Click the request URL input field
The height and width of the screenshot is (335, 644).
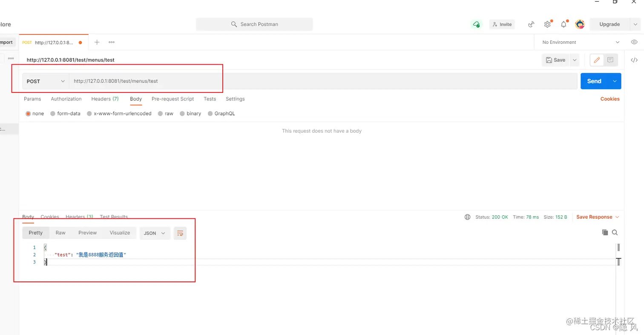[x=323, y=81]
